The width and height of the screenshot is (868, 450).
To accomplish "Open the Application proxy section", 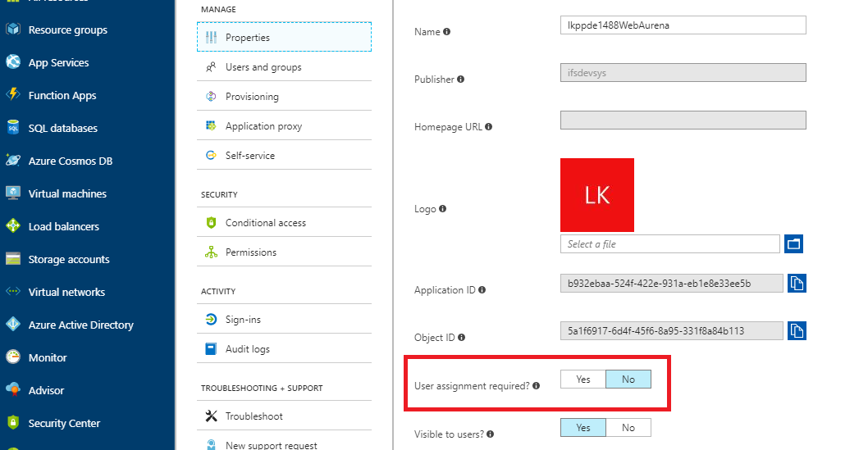I will point(284,125).
